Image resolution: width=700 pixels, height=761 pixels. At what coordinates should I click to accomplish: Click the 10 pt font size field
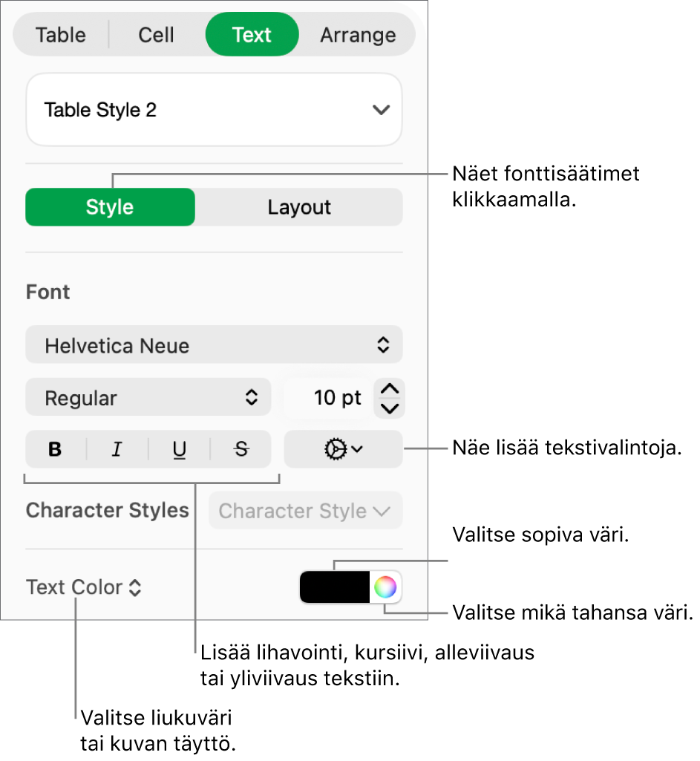click(328, 398)
